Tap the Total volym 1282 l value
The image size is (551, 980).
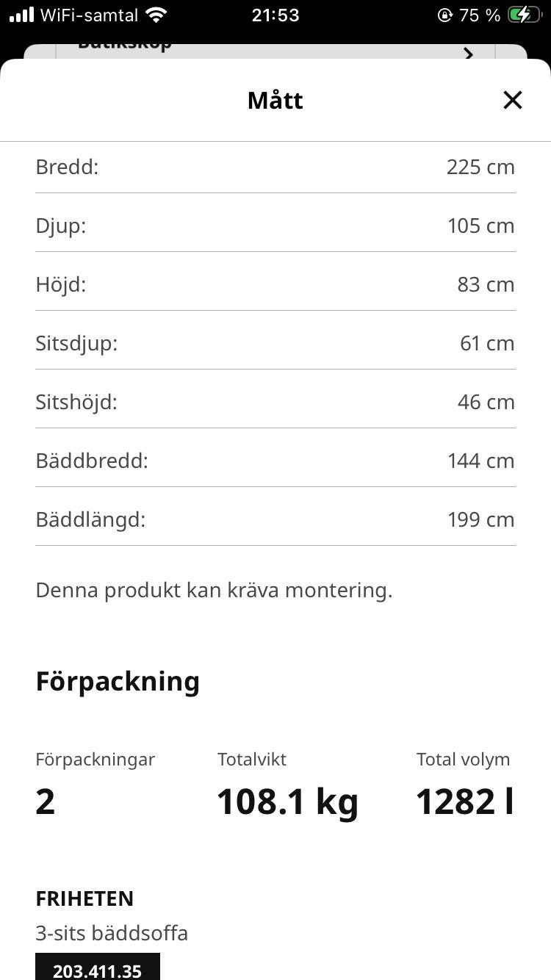coord(464,801)
